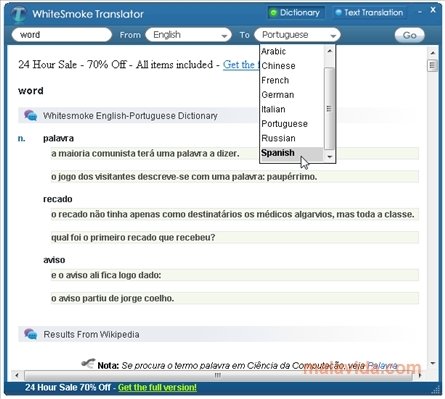Switch to Dictionary mode
Image resolution: width=445 pixels, height=399 pixels.
click(296, 13)
